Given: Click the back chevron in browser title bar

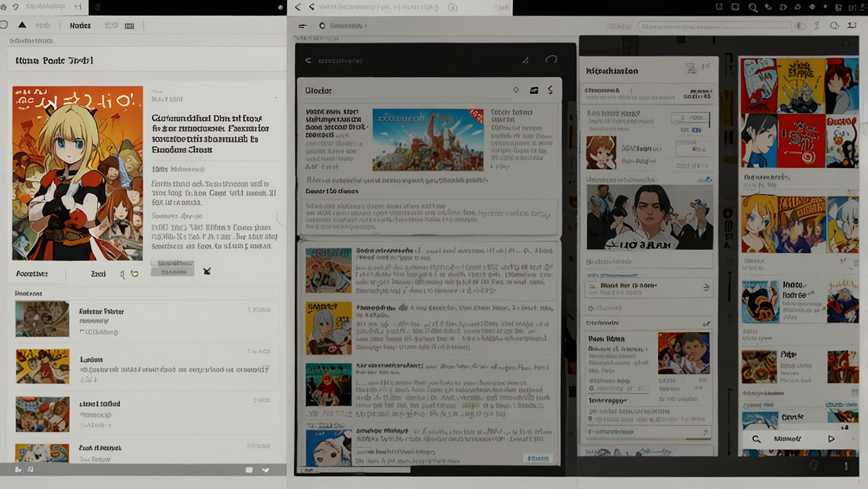Looking at the screenshot, I should click(298, 7).
